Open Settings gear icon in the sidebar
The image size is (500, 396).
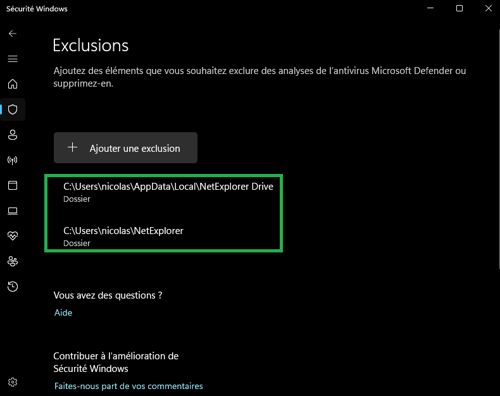(x=13, y=382)
